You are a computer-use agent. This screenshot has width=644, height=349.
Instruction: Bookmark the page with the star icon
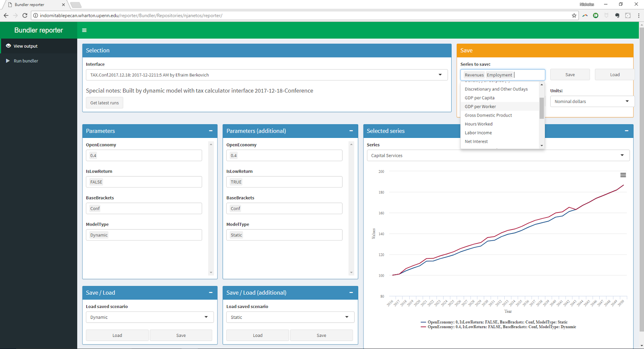[x=574, y=15]
